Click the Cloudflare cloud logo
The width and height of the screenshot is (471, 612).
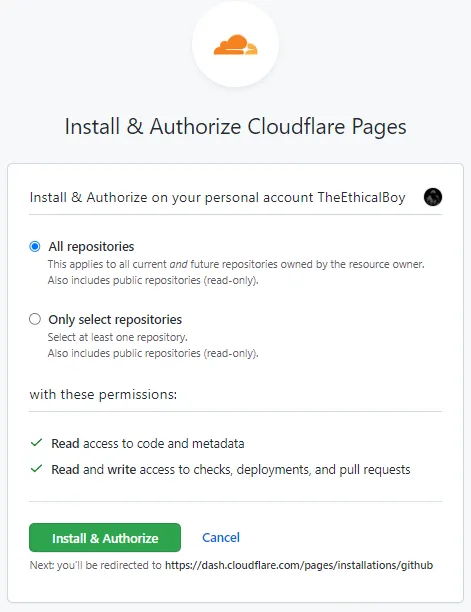point(235,44)
